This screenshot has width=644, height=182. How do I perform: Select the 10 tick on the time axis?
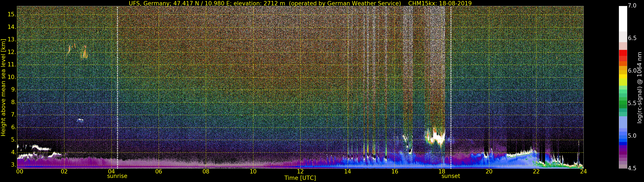click(253, 172)
